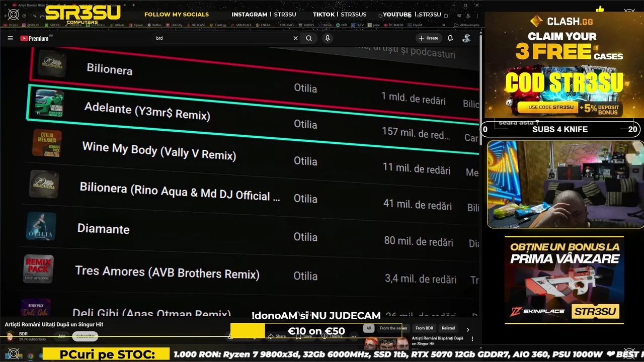Click the 157 mil. de redări count
The width and height of the screenshot is (644, 362).
[x=416, y=134]
